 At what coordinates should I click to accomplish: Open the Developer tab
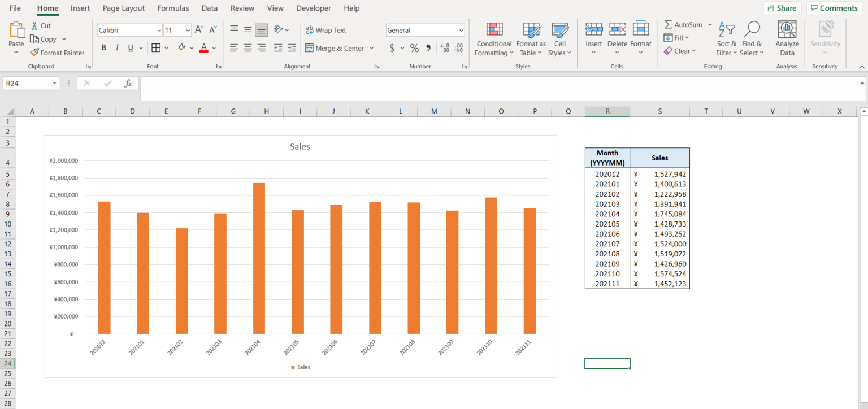click(314, 8)
